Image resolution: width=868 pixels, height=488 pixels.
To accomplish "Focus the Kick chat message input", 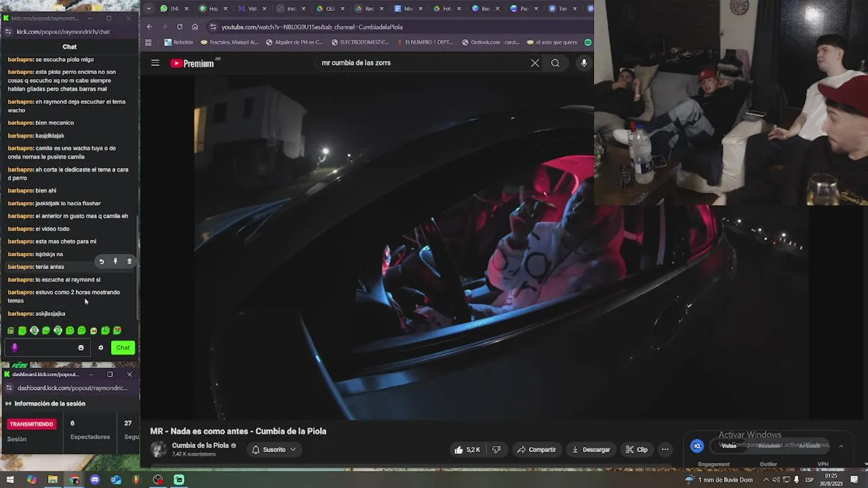I will coord(46,348).
